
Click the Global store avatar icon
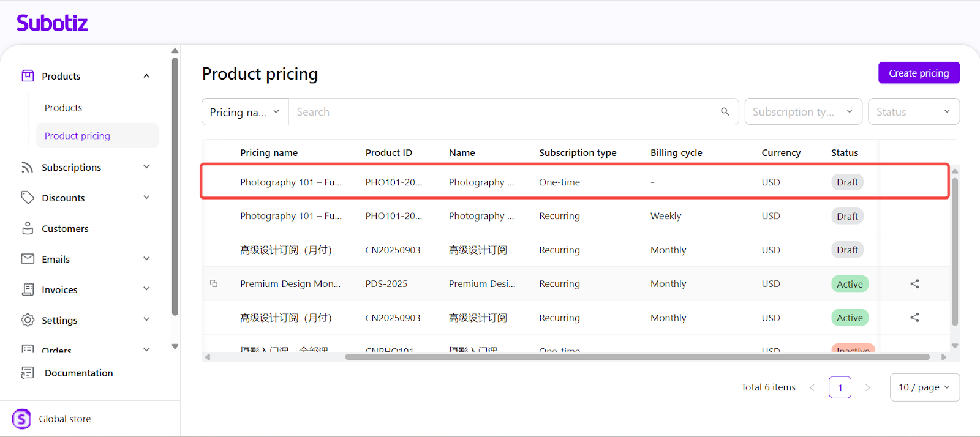coord(21,419)
